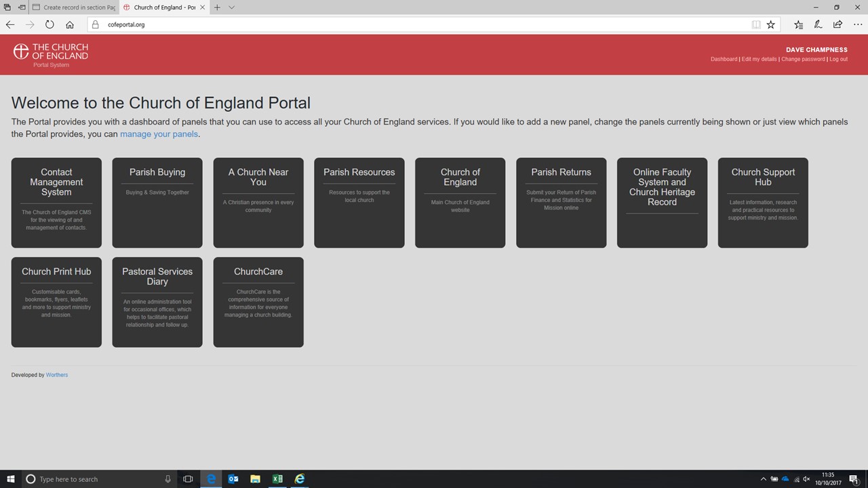The height and width of the screenshot is (488, 868).
Task: Click the browser Forward arrow
Action: pos(30,24)
